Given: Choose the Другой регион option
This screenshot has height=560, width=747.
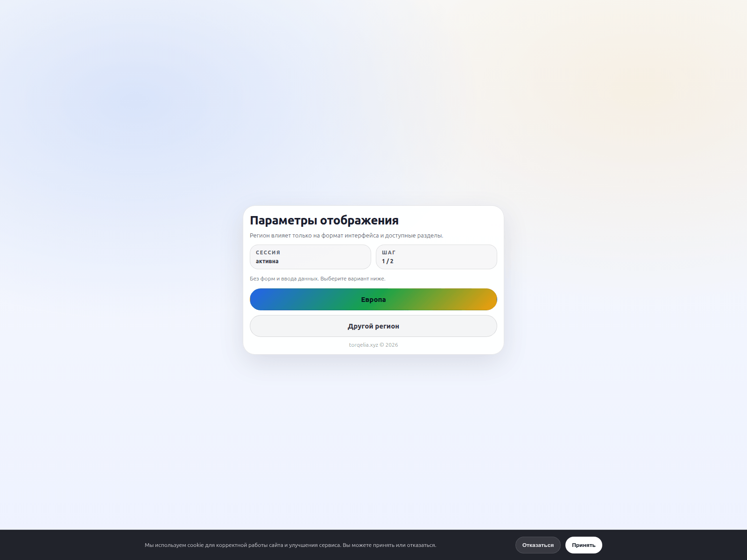Looking at the screenshot, I should pos(373,326).
